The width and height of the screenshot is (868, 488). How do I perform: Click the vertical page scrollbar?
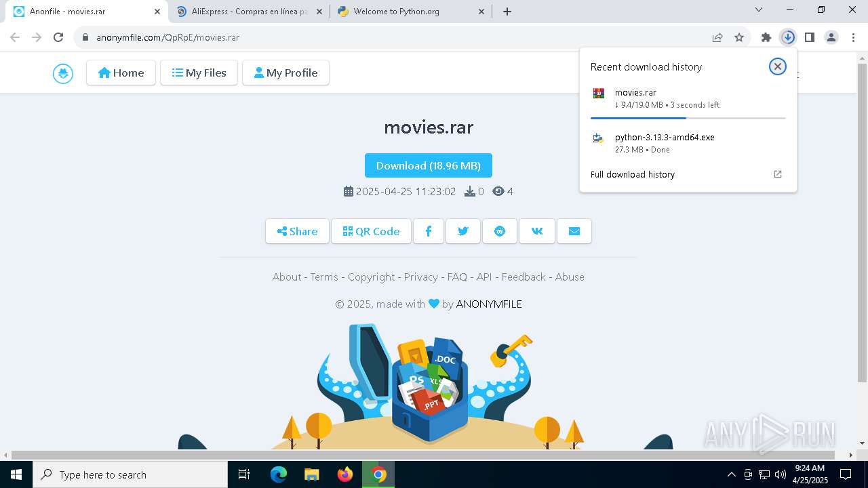coord(862,224)
